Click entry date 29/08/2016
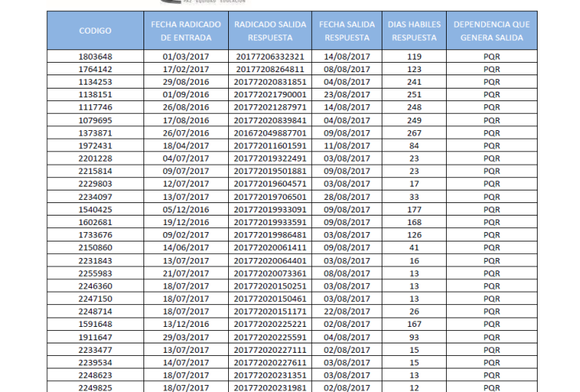The height and width of the screenshot is (392, 580). click(x=186, y=82)
